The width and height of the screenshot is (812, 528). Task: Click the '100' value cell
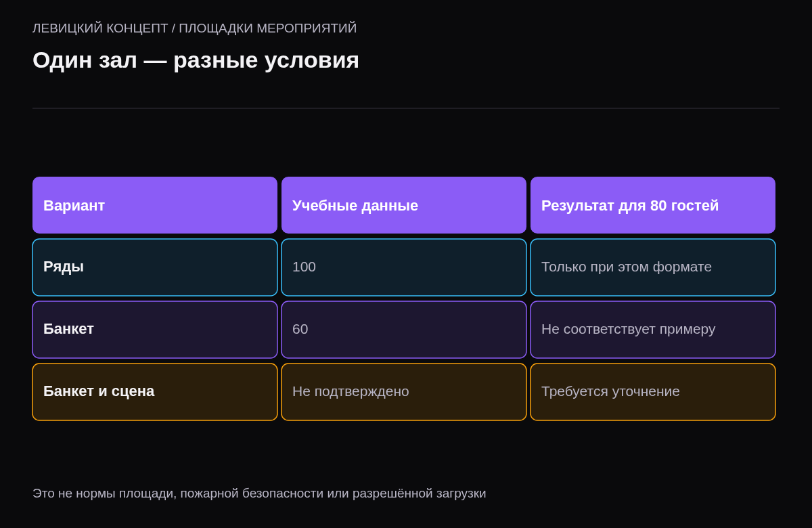click(x=404, y=267)
